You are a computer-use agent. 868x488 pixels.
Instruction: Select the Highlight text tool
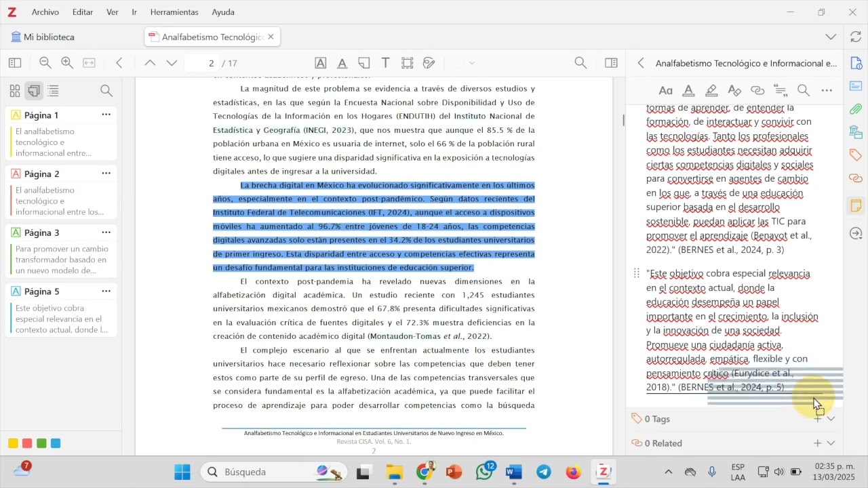[x=321, y=63]
